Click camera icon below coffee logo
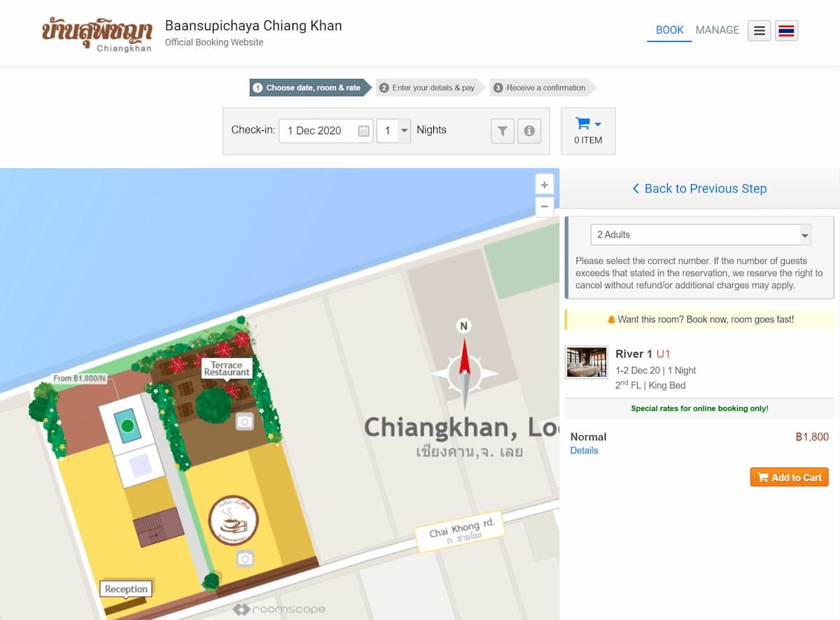Viewport: 840px width, 620px height. [244, 558]
